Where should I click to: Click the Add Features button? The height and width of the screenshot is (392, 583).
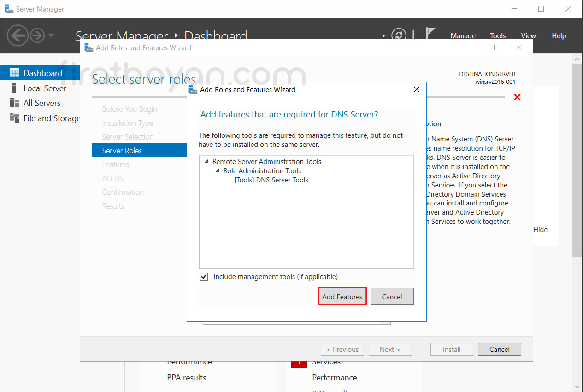(342, 297)
